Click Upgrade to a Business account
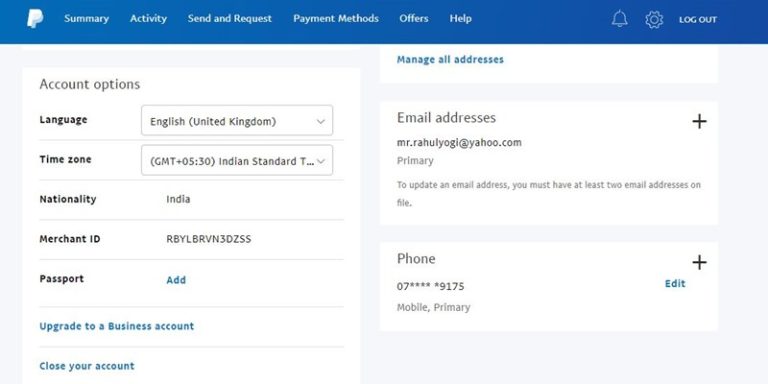 pos(117,326)
